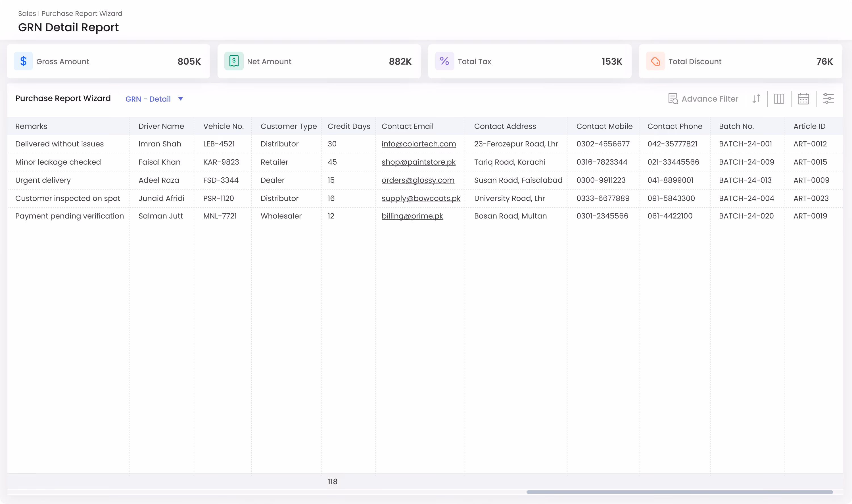Click the 118 credit days total
852x504 pixels.
click(332, 481)
